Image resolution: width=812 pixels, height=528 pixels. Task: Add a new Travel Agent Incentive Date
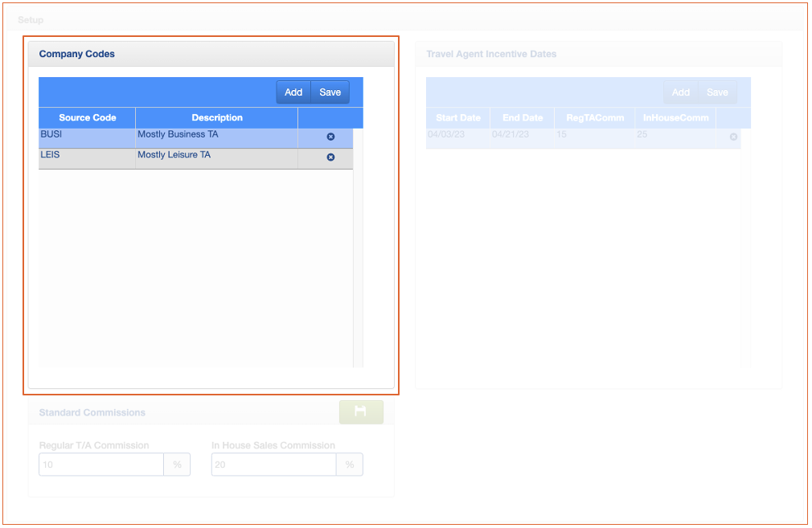point(681,92)
